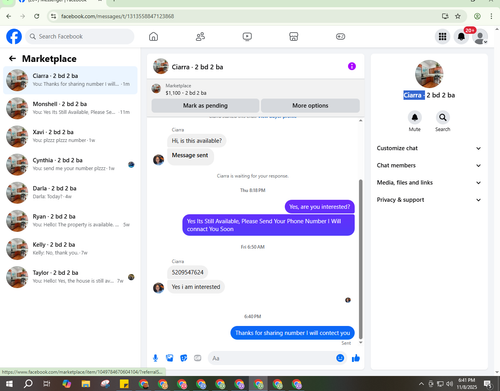This screenshot has width=500, height=391.
Task: Click the back arrow beside Marketplace
Action: 12,59
